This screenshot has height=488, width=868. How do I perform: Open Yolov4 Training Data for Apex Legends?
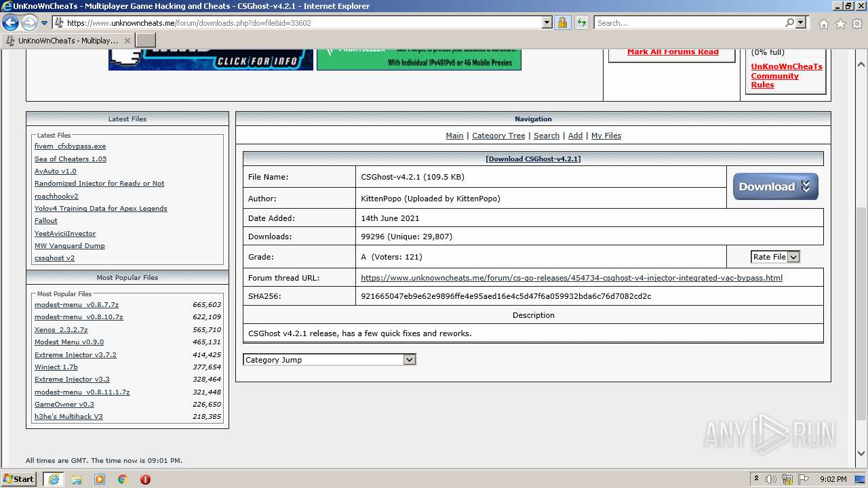tap(100, 209)
